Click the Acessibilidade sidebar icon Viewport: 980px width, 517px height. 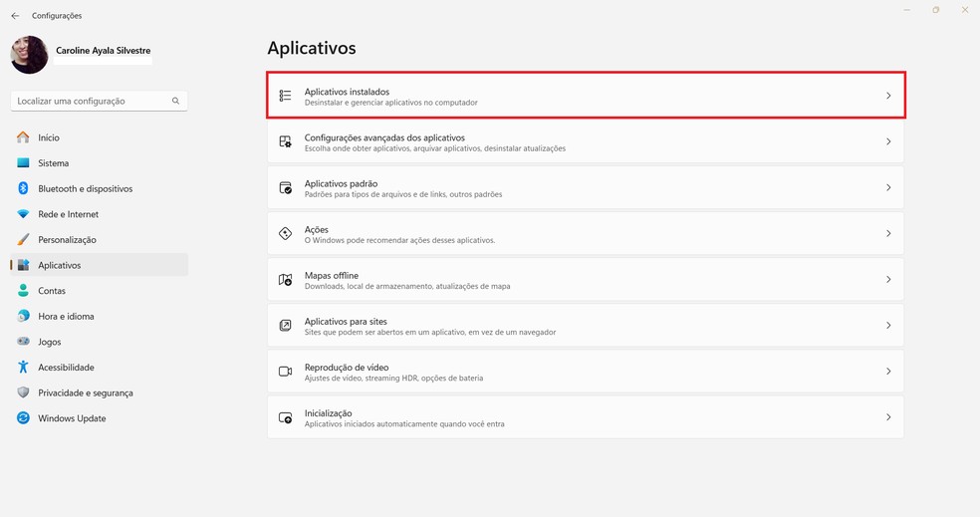tap(23, 368)
